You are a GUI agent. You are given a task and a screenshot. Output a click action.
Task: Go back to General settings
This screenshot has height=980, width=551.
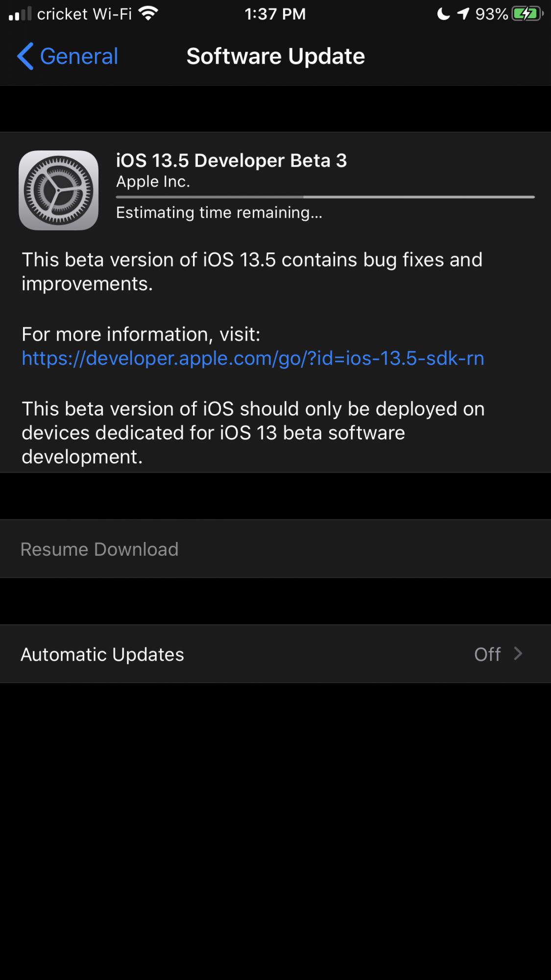click(68, 56)
